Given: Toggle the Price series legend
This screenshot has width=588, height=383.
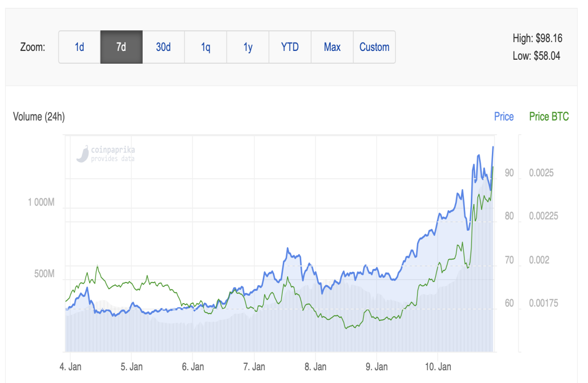Looking at the screenshot, I should [504, 117].
